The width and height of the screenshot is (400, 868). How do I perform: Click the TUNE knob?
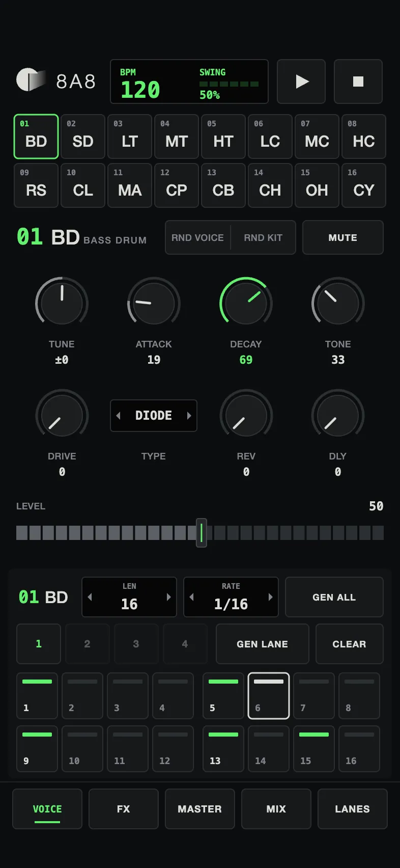pyautogui.click(x=62, y=303)
